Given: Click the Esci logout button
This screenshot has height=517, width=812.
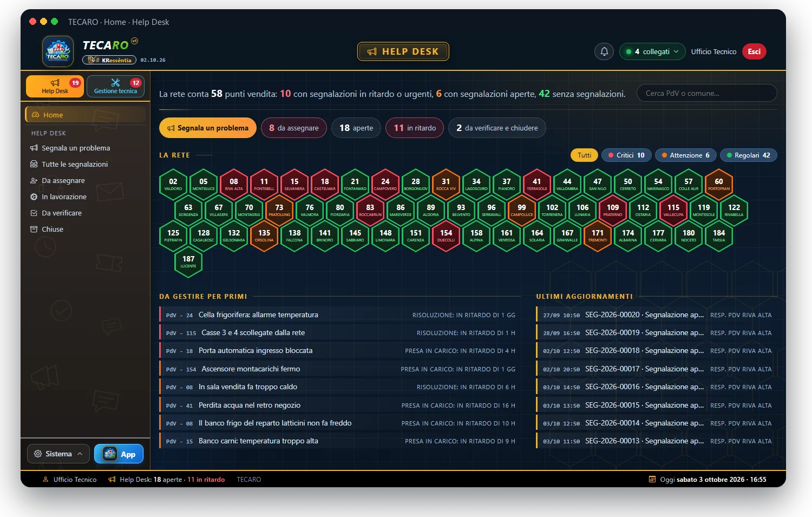Looking at the screenshot, I should coord(754,51).
